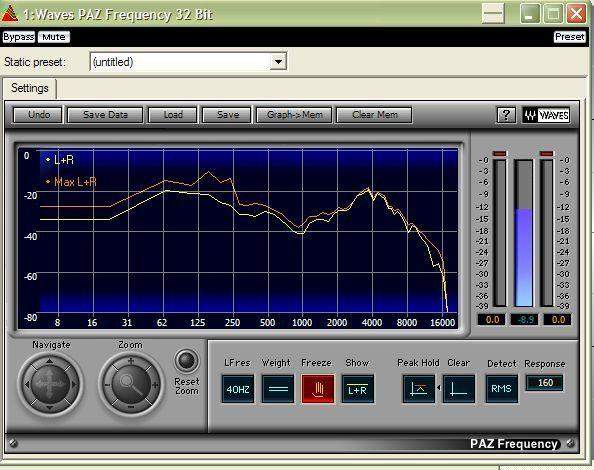
Task: Click the wide title bar button left of minimize
Action: coord(493,14)
